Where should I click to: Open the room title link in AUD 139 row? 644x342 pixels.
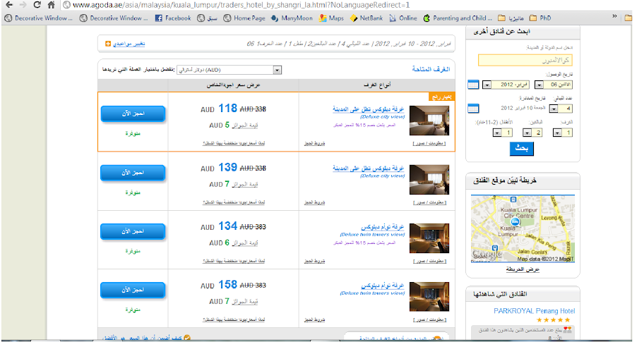(369, 168)
